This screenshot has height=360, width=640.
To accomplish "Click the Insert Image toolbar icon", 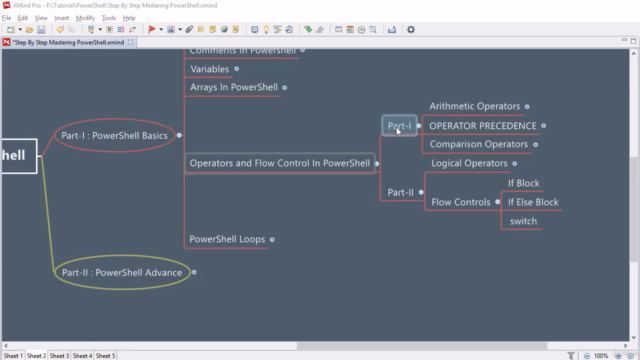I will point(171,29).
